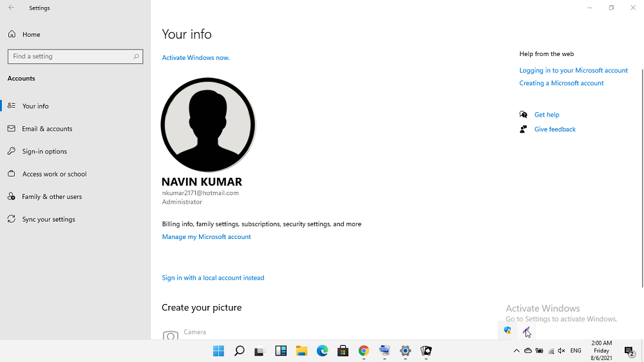Open the Get help link
The height and width of the screenshot is (362, 644).
[x=546, y=115]
